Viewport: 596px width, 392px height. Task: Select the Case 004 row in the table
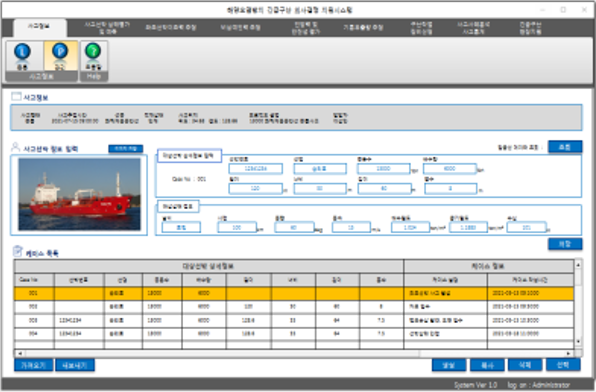coord(294,333)
